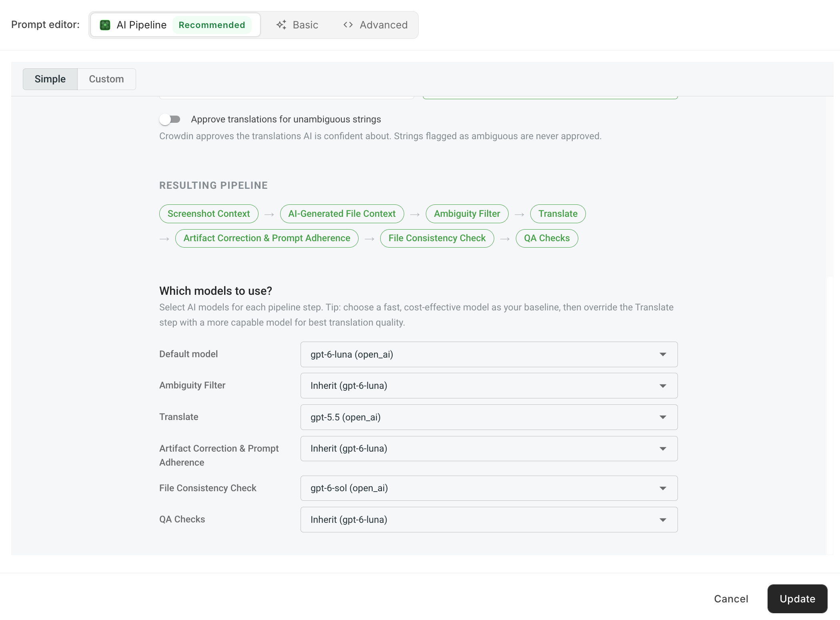Click the Default model label
Image resolution: width=840 pixels, height=620 pixels.
(x=188, y=354)
